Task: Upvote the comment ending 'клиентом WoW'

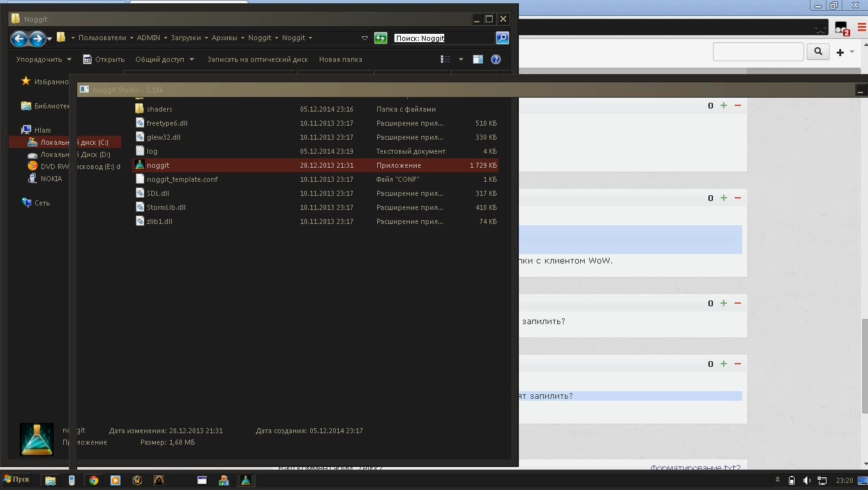Action: tap(724, 198)
